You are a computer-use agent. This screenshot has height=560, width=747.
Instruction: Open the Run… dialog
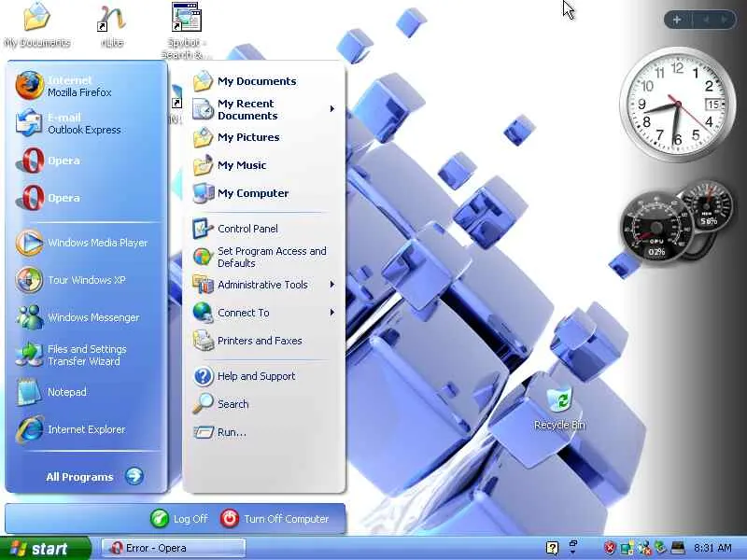pos(263,432)
